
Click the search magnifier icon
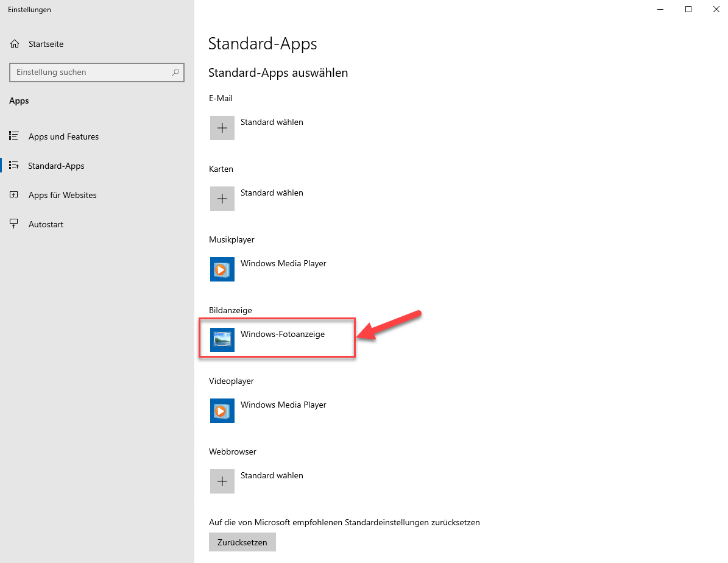pyautogui.click(x=175, y=73)
